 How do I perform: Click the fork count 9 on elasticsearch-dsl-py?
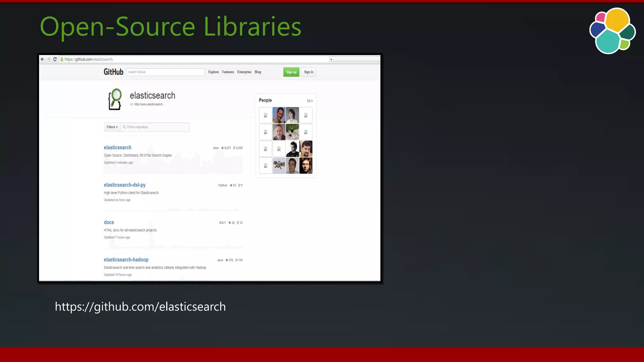point(241,185)
